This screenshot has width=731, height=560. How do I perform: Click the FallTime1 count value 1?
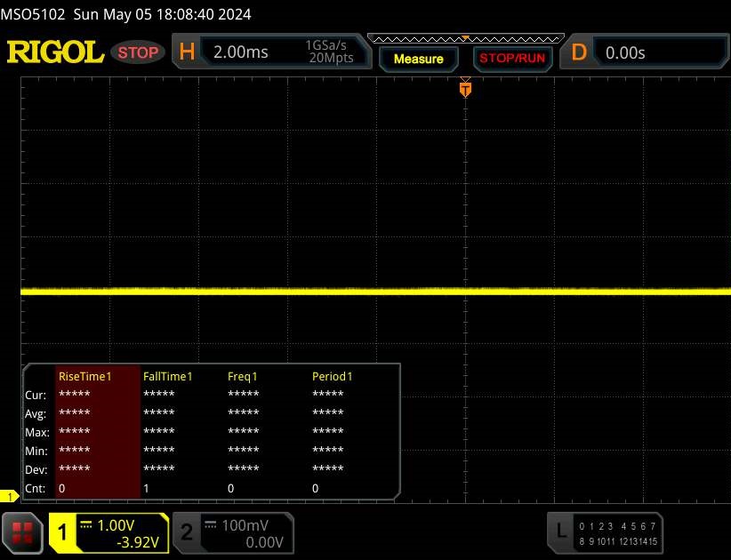147,488
